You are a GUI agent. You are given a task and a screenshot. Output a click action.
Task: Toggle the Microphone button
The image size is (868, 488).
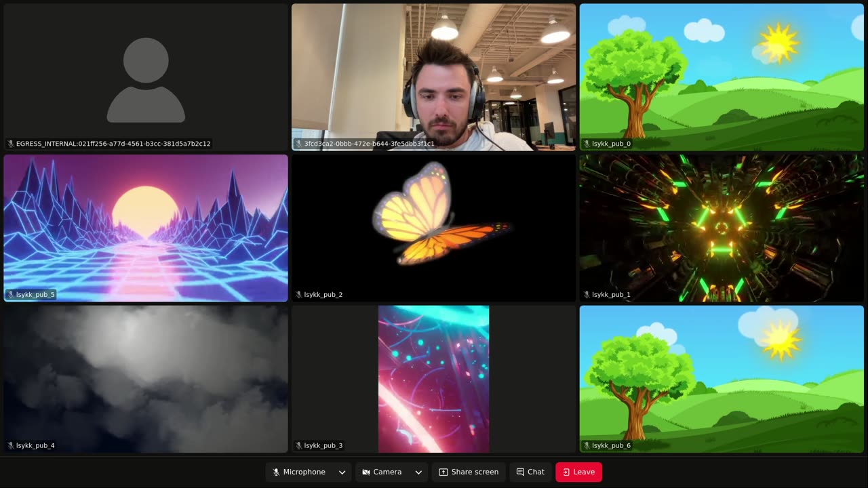click(299, 472)
